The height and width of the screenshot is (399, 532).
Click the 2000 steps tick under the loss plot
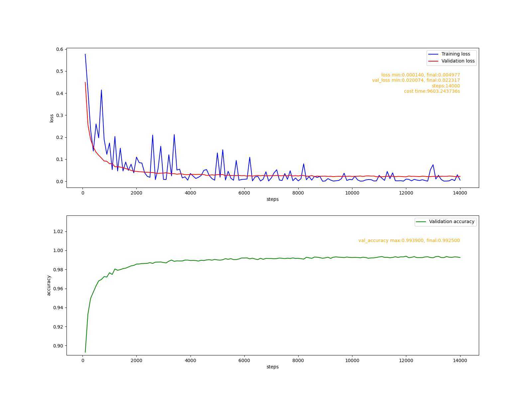coord(136,193)
